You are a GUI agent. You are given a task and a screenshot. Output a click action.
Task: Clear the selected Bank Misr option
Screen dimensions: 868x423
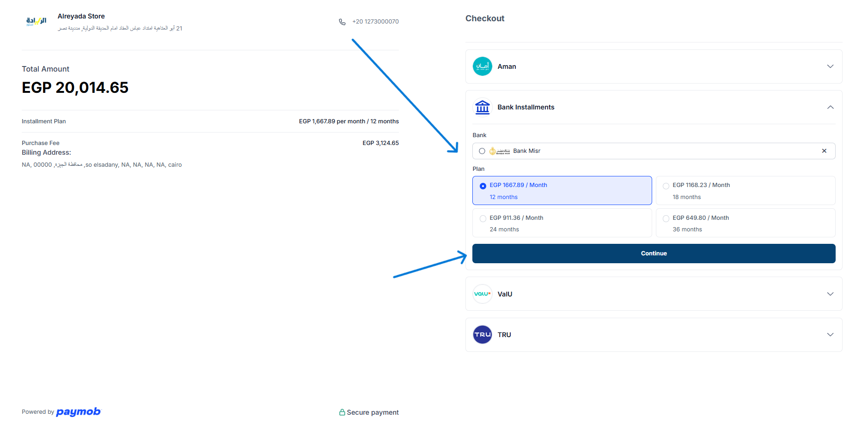(824, 151)
